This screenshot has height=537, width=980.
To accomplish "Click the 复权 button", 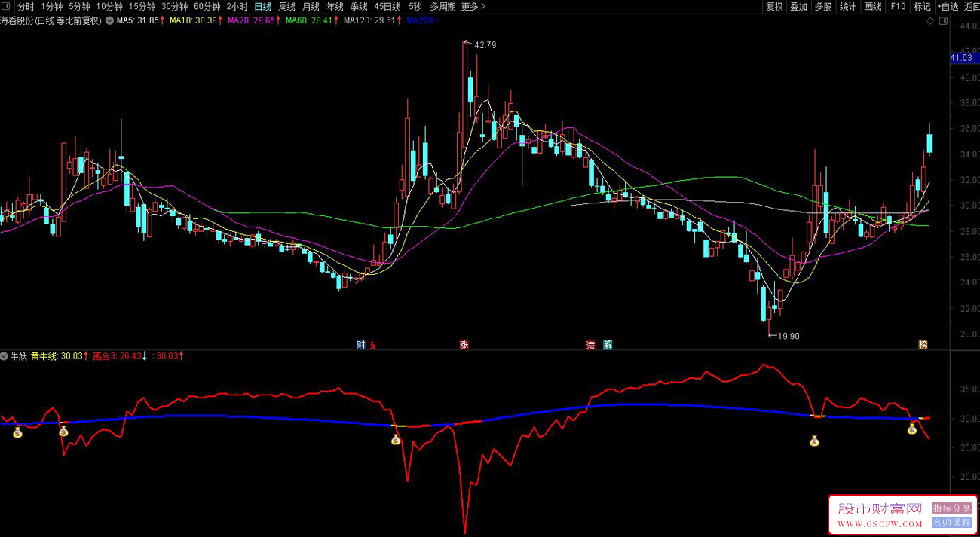I will pos(775,7).
